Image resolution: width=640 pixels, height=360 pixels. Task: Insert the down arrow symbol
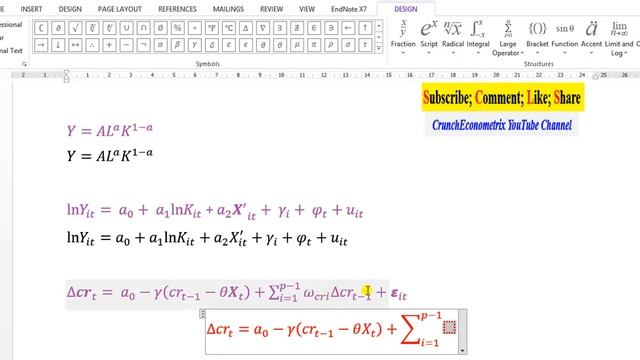click(58, 45)
